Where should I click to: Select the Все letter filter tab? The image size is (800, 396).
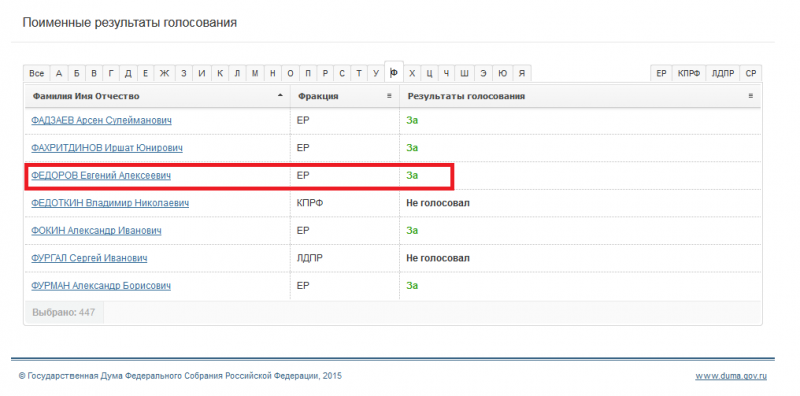pyautogui.click(x=36, y=74)
